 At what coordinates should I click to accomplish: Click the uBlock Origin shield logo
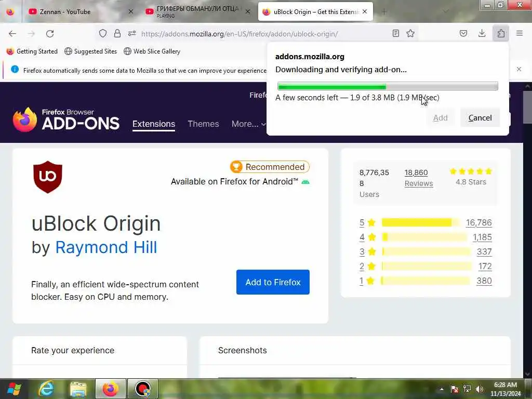point(48,177)
